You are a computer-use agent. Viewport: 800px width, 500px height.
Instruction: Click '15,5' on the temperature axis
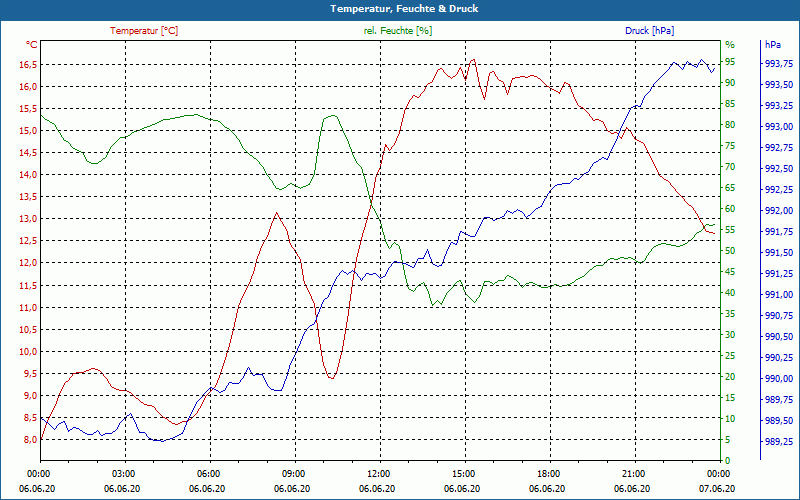coord(29,109)
